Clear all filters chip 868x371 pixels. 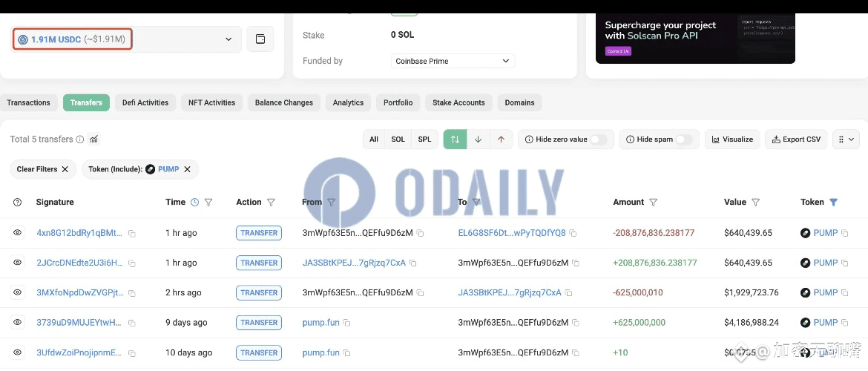[43, 169]
